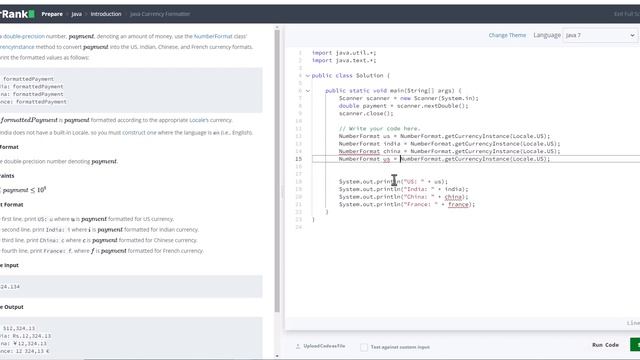This screenshot has height=360, width=640.
Task: Open the Language dropdown showing Java 7
Action: [x=600, y=35]
